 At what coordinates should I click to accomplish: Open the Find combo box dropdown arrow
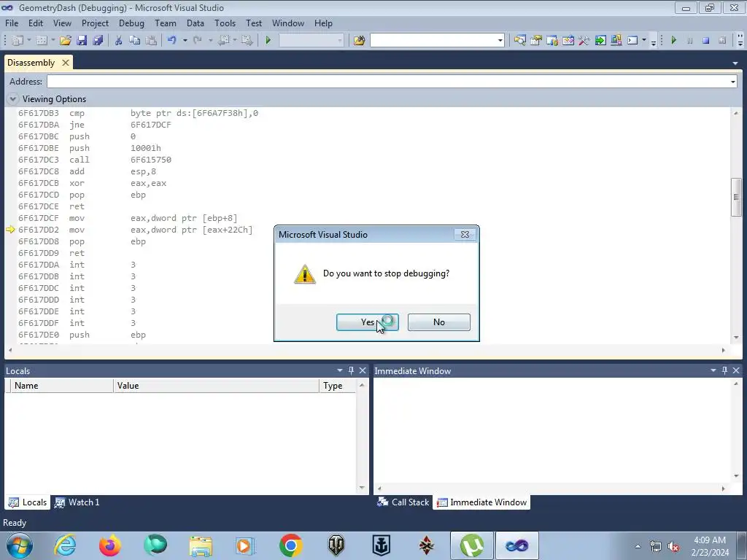[x=500, y=41]
